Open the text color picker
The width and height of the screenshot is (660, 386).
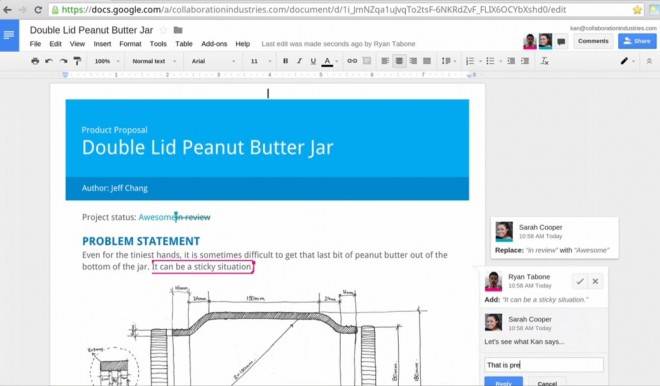click(327, 61)
